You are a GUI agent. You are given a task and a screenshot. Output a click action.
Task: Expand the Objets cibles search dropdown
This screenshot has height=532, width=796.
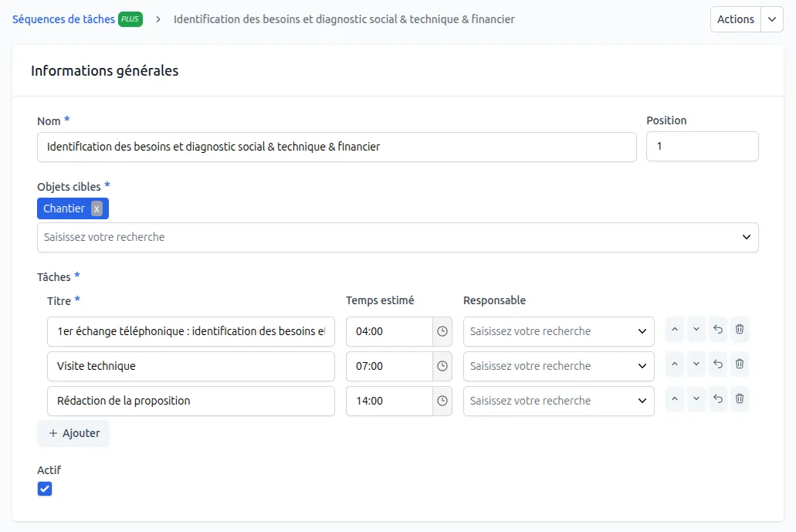pos(746,237)
